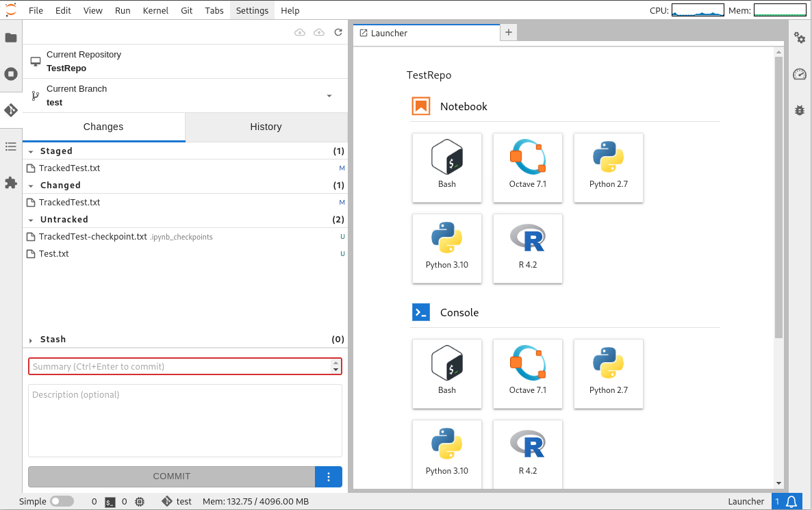Screen dimensions: 812x510
Task: Click the Mem usage graph in top bar
Action: pos(780,10)
